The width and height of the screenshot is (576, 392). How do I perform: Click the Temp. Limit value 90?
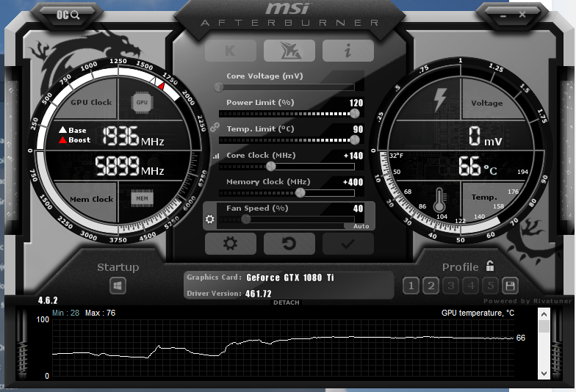click(x=359, y=129)
